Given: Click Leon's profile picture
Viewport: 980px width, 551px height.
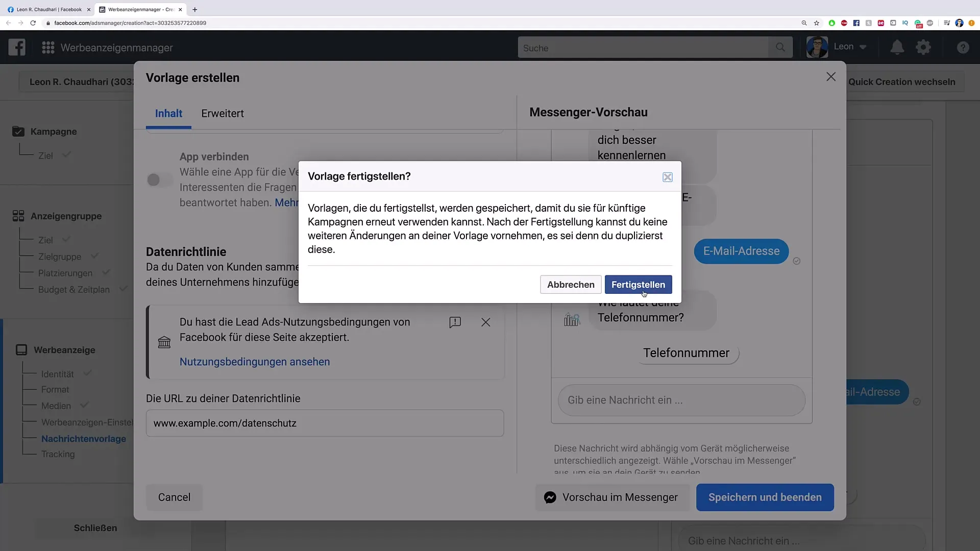Looking at the screenshot, I should coord(817,47).
